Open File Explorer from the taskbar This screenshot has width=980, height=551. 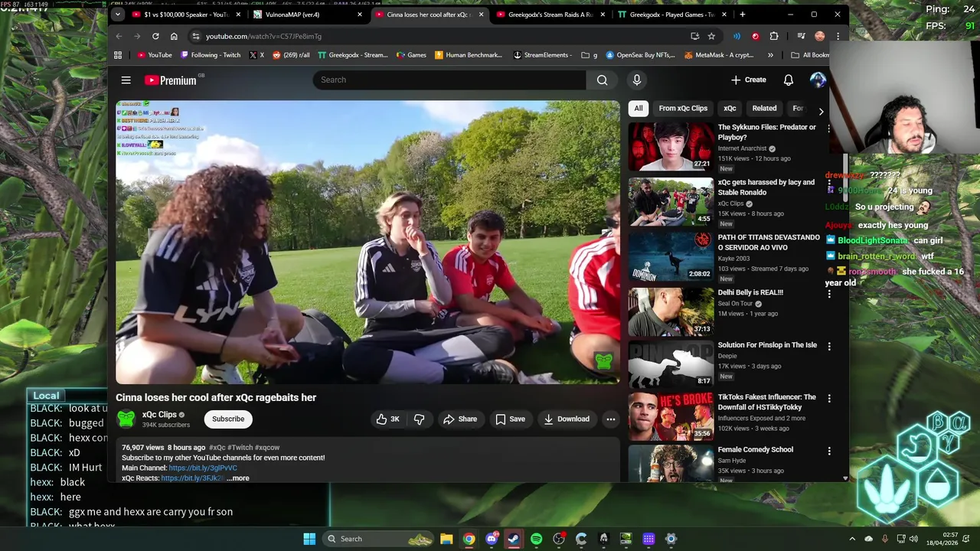click(x=446, y=539)
